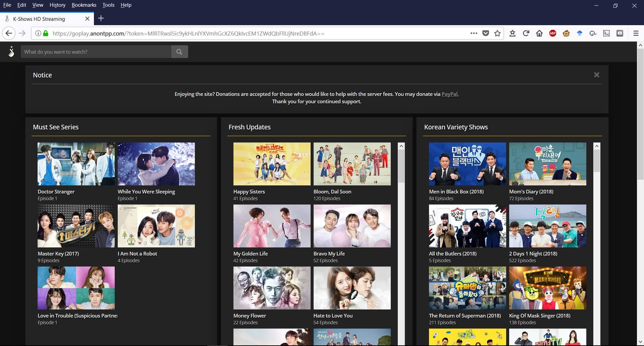Click the Hate to Love You poster
644x346 pixels.
(352, 288)
